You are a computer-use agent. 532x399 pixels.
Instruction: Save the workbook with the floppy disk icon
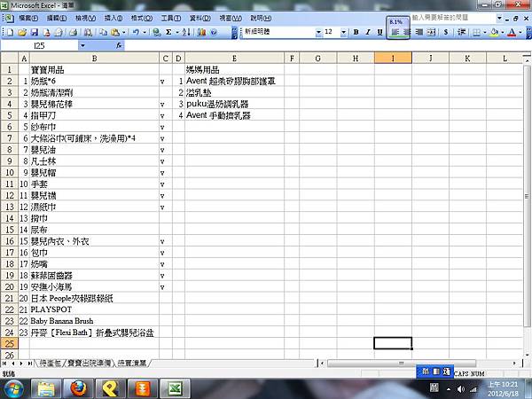pos(35,32)
